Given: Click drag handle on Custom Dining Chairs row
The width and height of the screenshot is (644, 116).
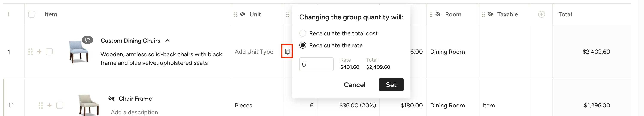Looking at the screenshot, I should 30,52.
